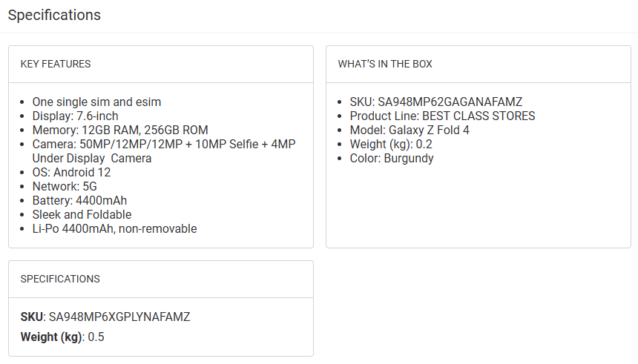Click the WHAT'S IN THE BOX header
Viewport: 638px width, 364px height.
tap(385, 64)
